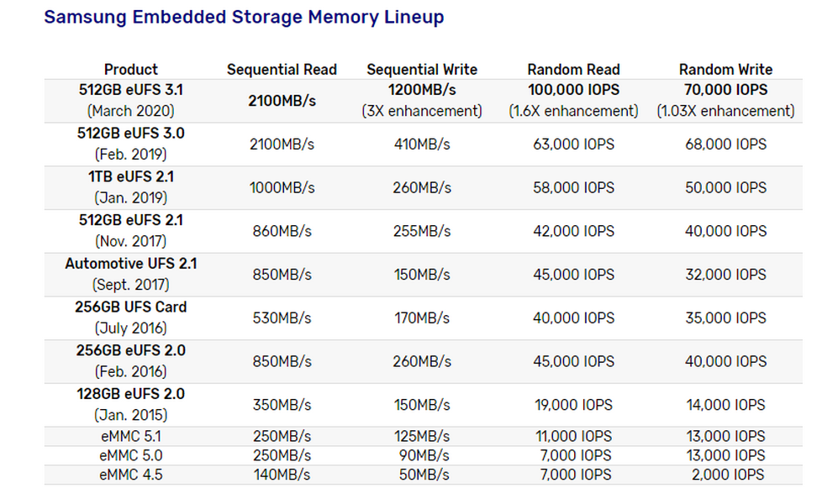This screenshot has width=838, height=504.
Task: Select the 100,000 IOPS random read value
Action: 573,90
